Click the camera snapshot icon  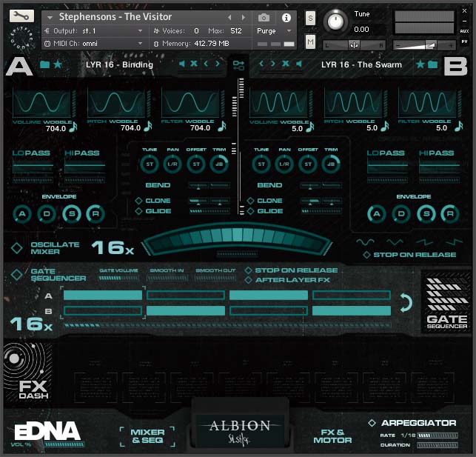pos(264,18)
